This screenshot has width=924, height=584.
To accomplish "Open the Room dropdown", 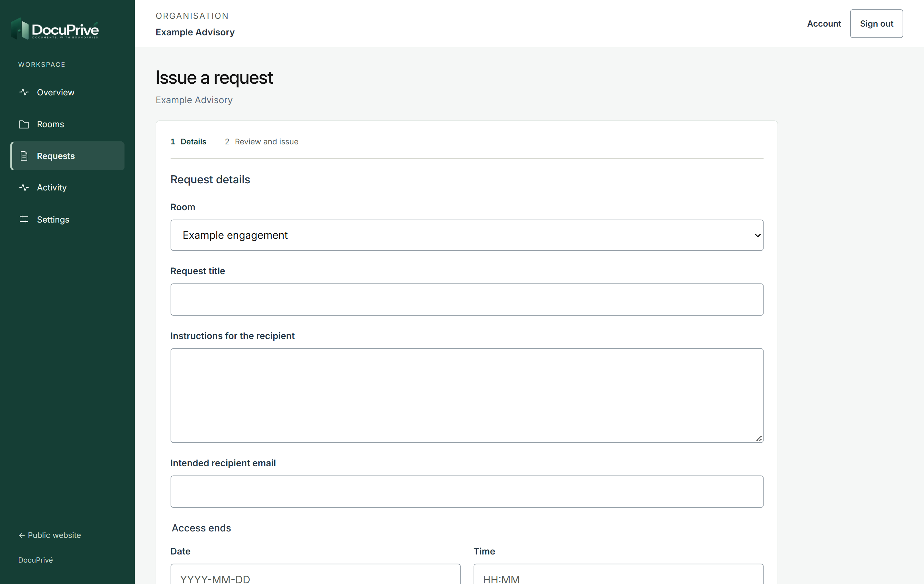I will [467, 235].
